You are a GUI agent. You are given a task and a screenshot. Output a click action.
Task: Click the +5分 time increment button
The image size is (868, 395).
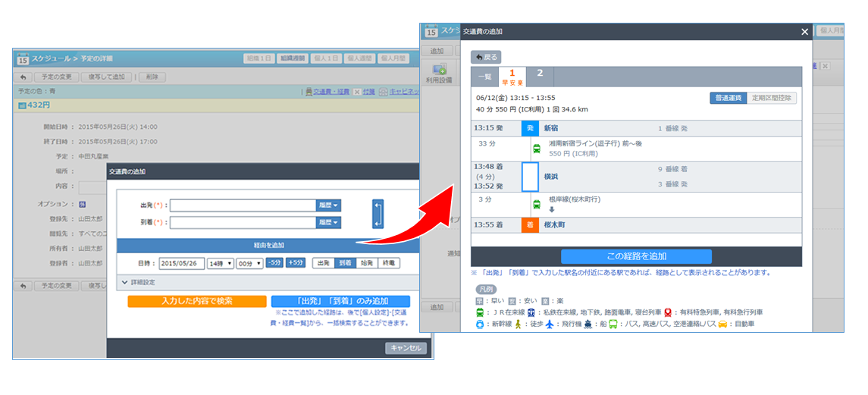click(x=296, y=263)
